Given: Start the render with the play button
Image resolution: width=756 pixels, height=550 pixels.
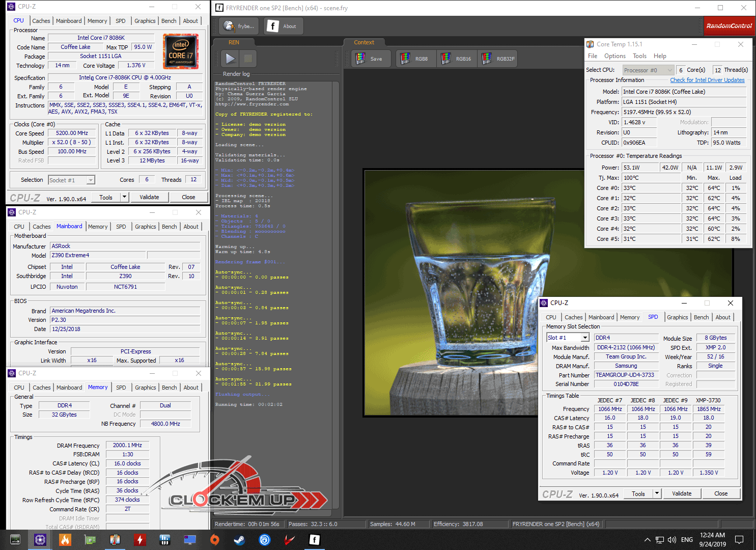Looking at the screenshot, I should 230,59.
